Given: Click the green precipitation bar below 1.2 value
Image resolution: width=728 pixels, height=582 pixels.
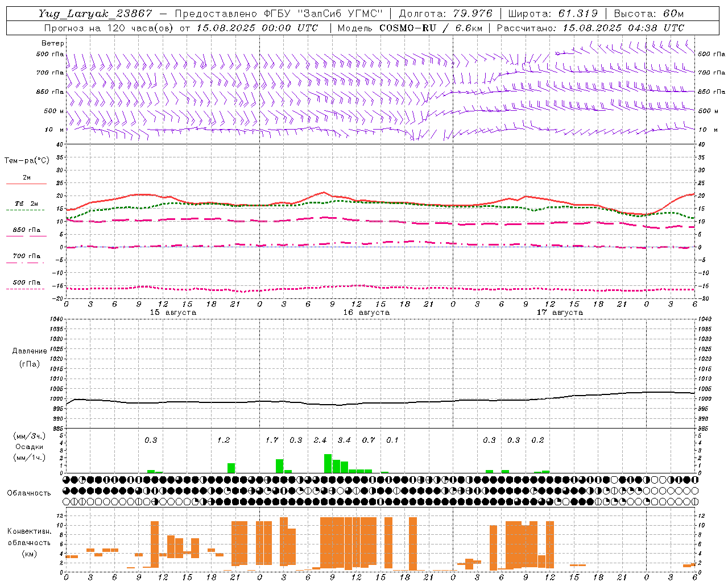Looking at the screenshot, I should pyautogui.click(x=231, y=468).
